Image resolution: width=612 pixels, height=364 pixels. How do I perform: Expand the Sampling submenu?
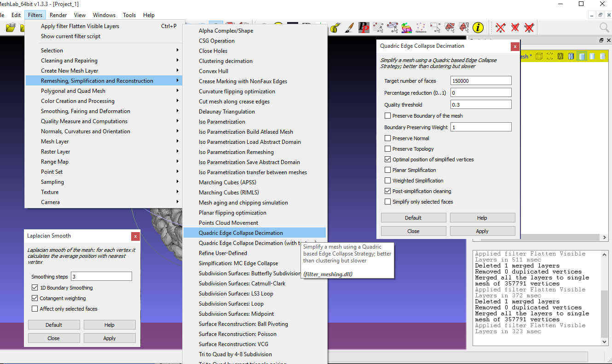point(104,182)
